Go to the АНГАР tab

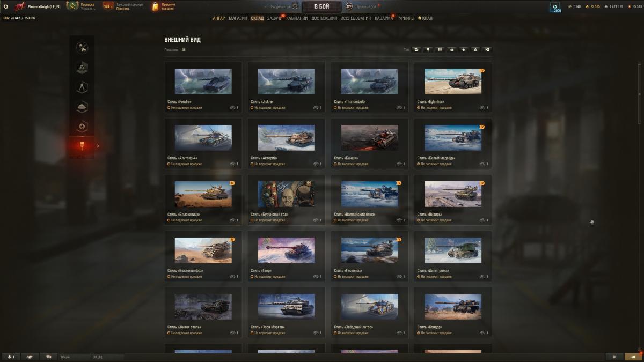click(x=219, y=18)
